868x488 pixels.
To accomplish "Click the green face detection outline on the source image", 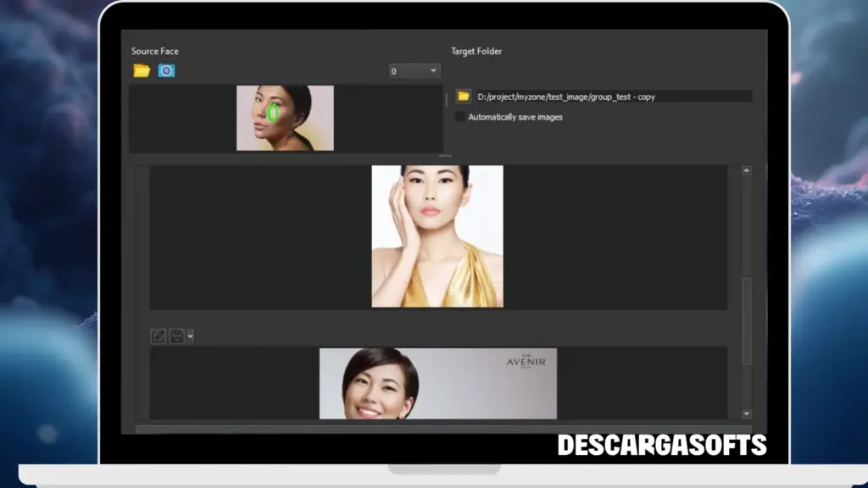I will (273, 111).
